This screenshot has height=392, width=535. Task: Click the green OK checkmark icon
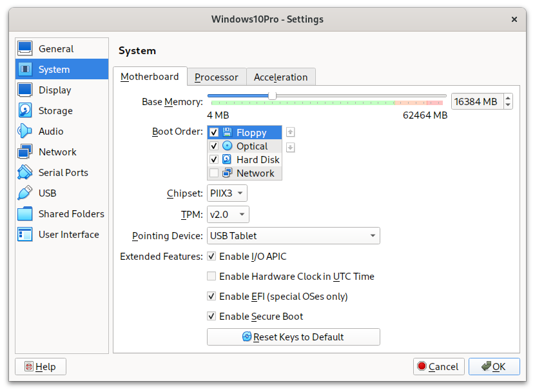(486, 366)
